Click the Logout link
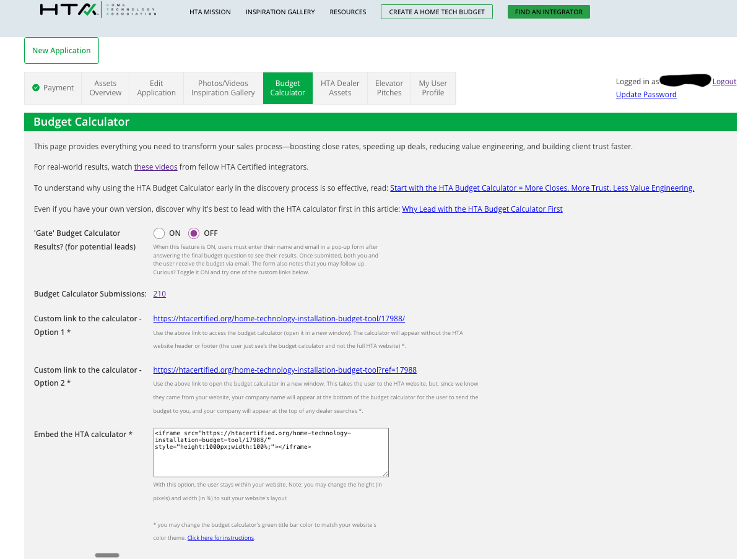The height and width of the screenshot is (559, 756). pyautogui.click(x=724, y=82)
